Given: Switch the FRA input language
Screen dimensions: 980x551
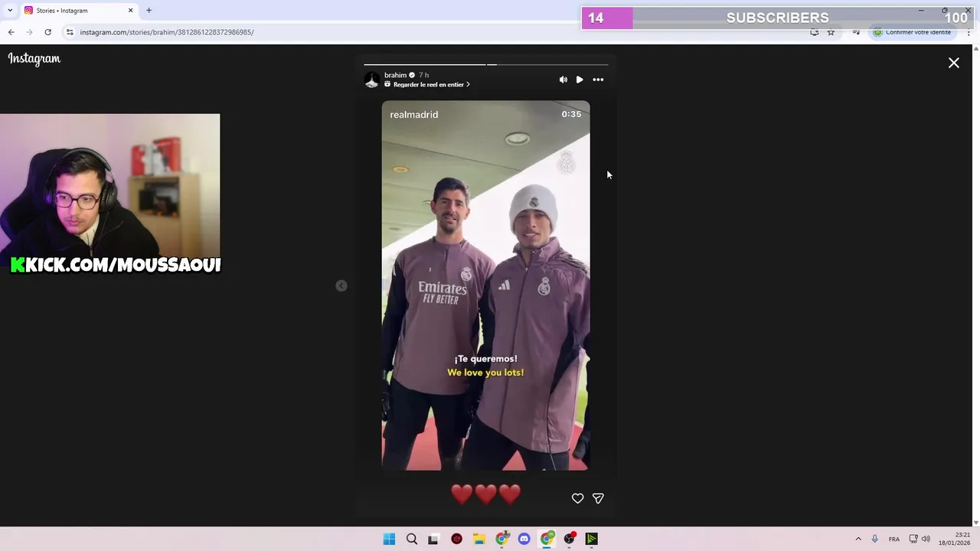Looking at the screenshot, I should 894,539.
